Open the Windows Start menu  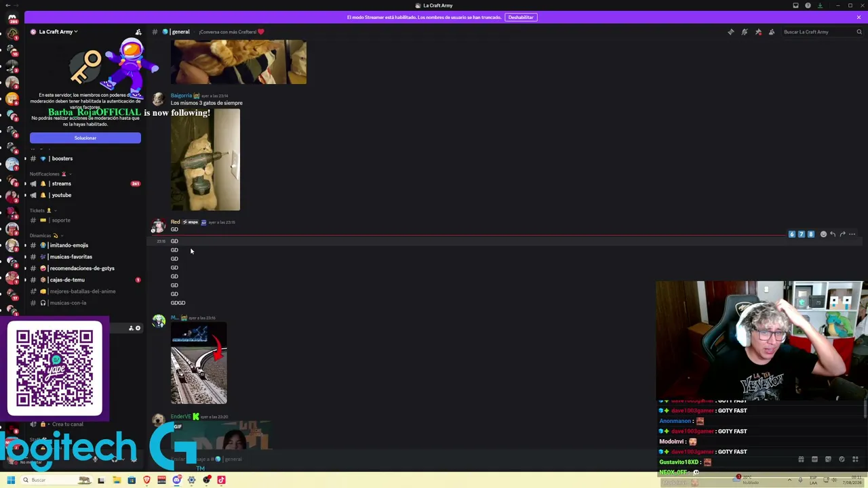(x=11, y=480)
